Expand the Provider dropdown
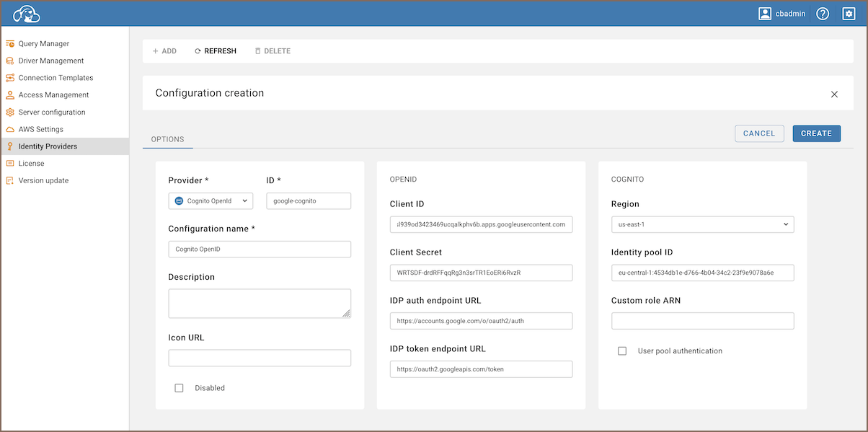The height and width of the screenshot is (432, 868). pos(211,201)
